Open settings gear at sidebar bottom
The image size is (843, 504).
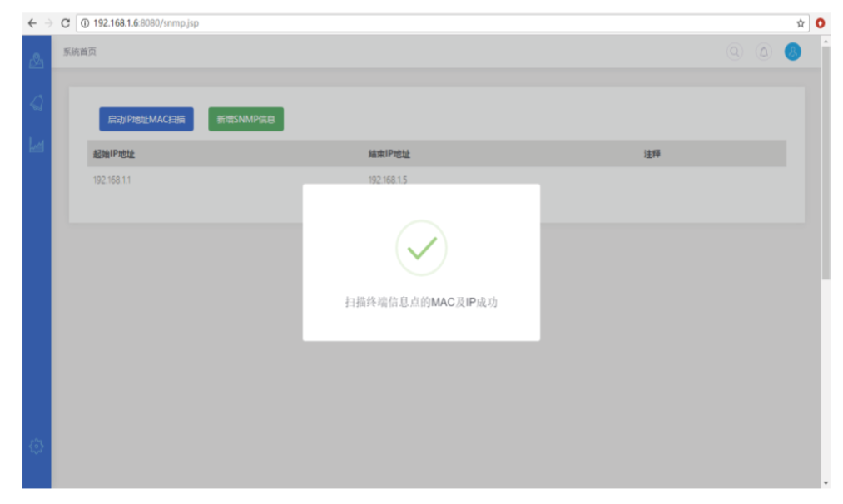tap(36, 446)
